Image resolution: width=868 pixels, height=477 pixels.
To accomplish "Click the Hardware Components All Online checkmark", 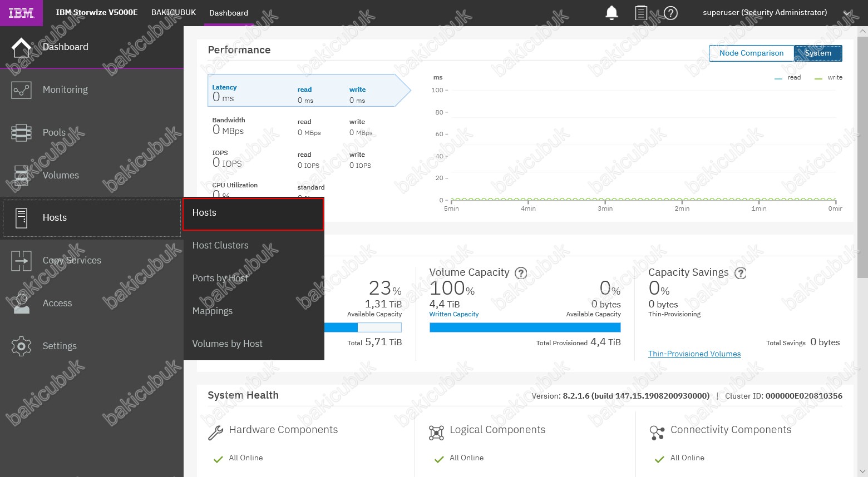I will point(218,459).
